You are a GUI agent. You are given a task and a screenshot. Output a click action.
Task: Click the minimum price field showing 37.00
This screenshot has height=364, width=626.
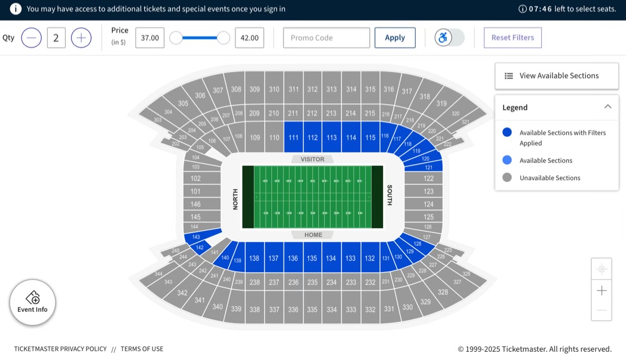(150, 38)
